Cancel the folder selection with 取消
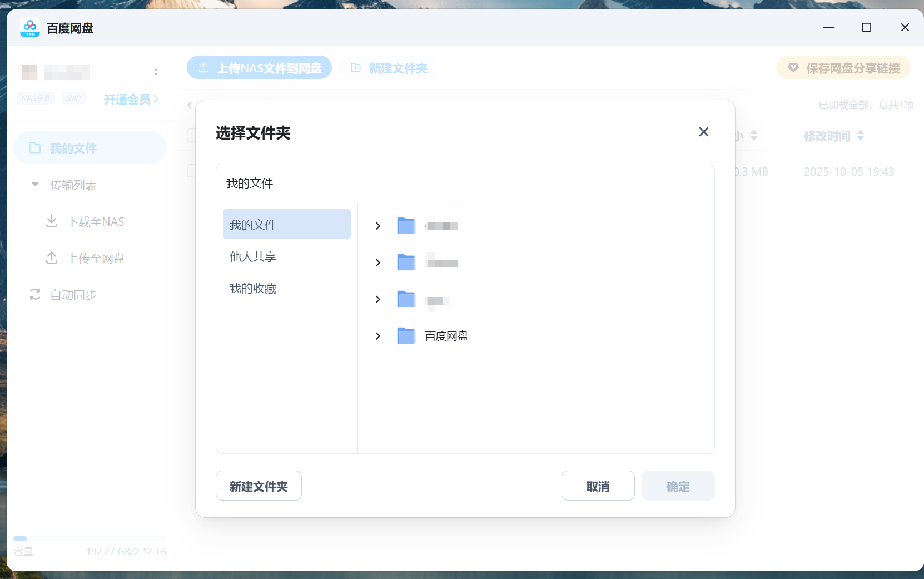The image size is (924, 579). point(598,486)
